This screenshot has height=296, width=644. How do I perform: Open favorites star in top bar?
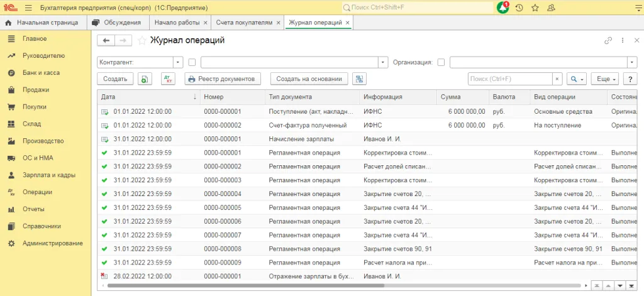[535, 8]
